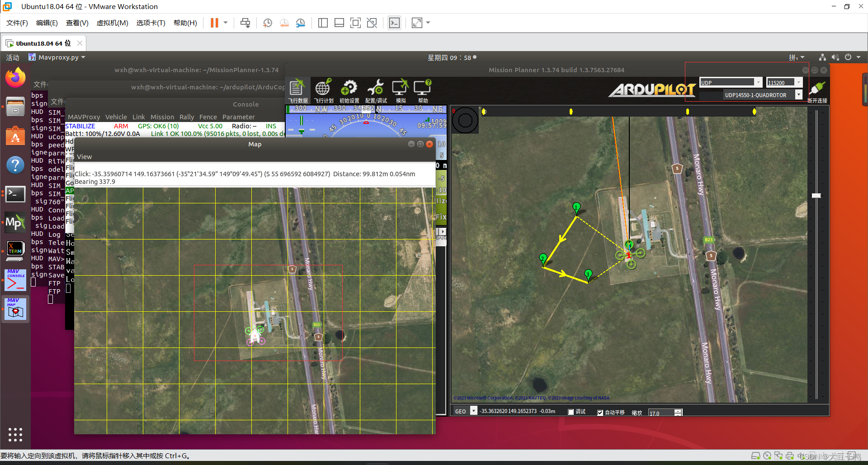Click the VMware pause VM icon
Viewport: 868px width, 465px height.
(214, 23)
